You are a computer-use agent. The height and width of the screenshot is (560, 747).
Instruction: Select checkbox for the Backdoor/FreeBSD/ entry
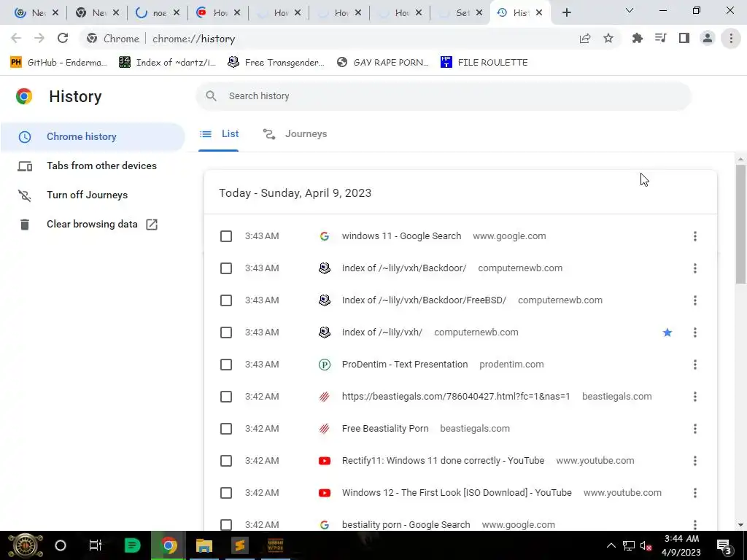pos(226,300)
